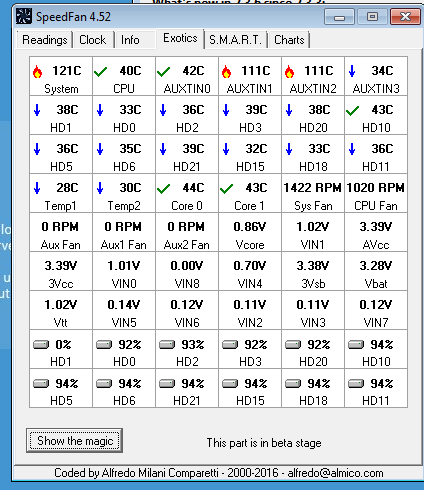The height and width of the screenshot is (490, 424).
Task: Click the 1422 RPM Sys Fan reading
Action: [x=313, y=193]
